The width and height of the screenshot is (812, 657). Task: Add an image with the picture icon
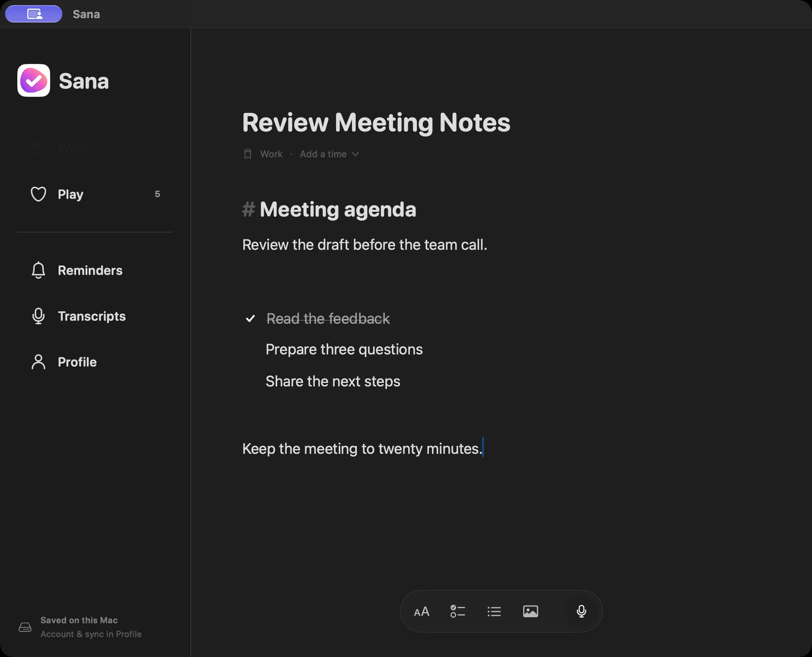coord(530,611)
